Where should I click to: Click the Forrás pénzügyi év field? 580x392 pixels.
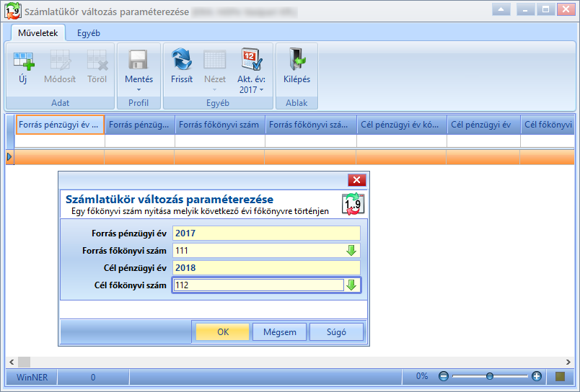[266, 233]
